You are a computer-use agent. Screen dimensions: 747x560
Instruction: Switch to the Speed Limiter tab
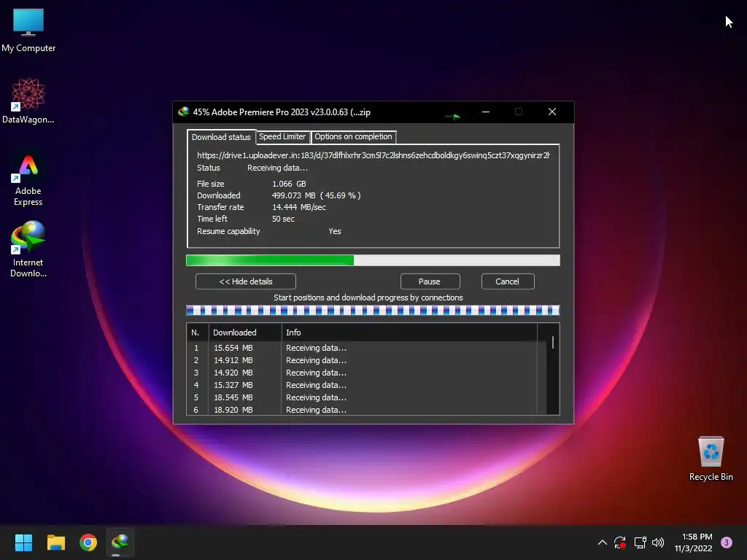(x=282, y=136)
